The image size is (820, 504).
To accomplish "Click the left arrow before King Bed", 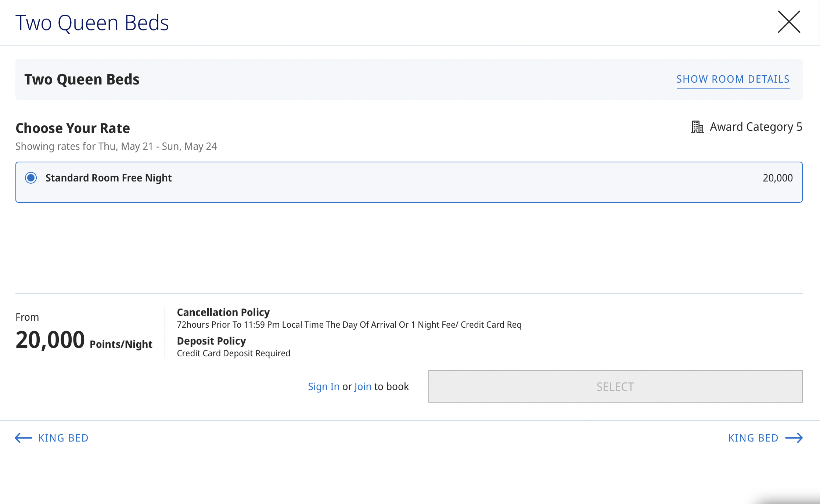I will [24, 438].
